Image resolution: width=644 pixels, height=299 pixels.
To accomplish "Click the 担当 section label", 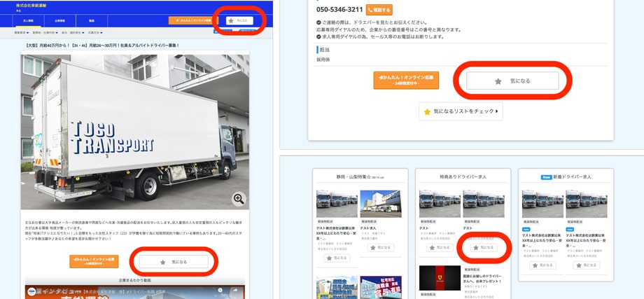I will coord(325,50).
